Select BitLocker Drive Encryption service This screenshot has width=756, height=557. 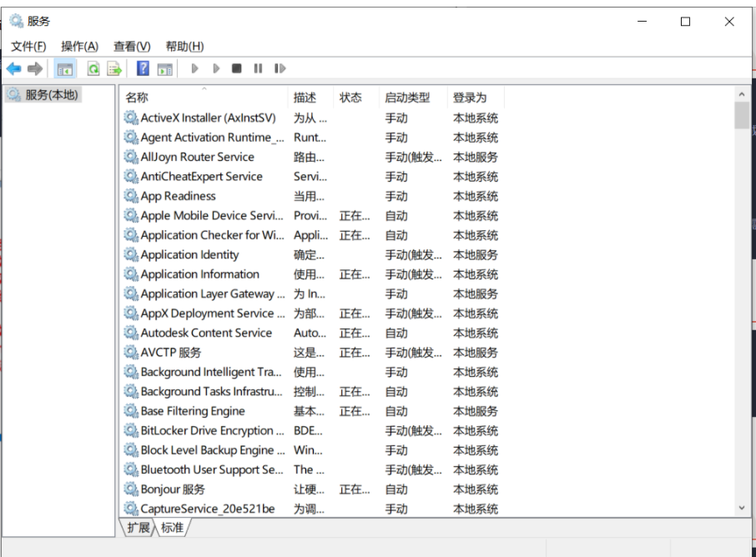point(311,430)
